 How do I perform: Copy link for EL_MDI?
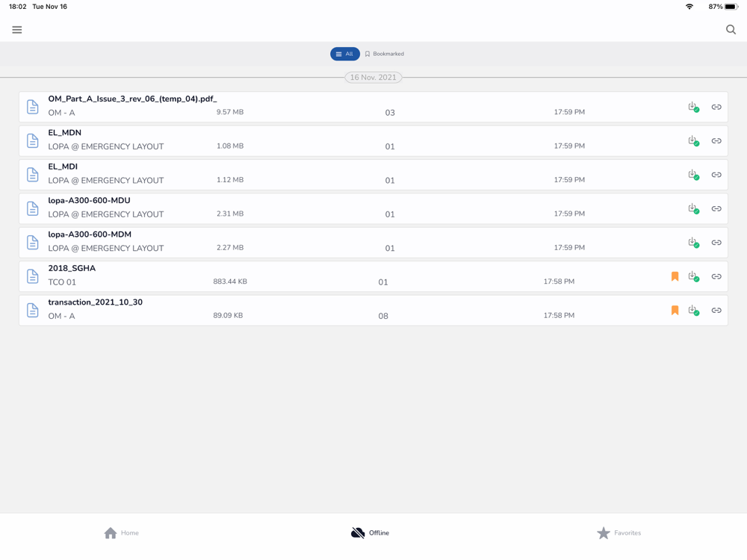click(716, 175)
